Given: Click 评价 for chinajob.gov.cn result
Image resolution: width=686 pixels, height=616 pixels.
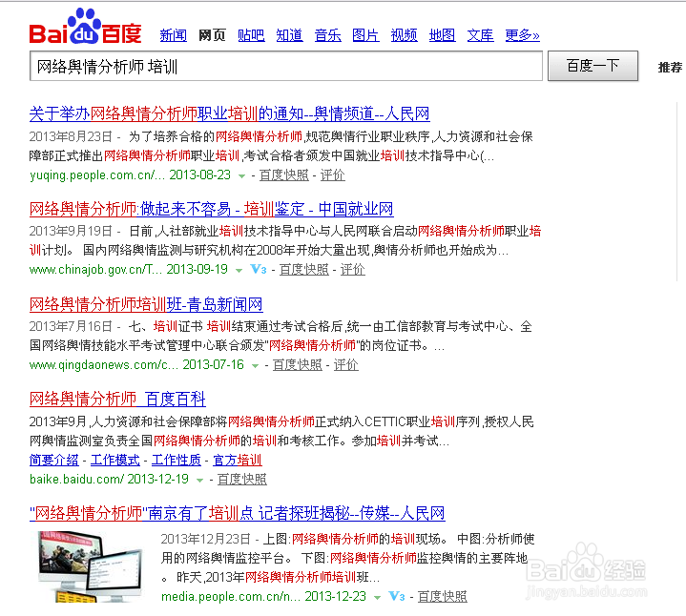Looking at the screenshot, I should click(353, 269).
